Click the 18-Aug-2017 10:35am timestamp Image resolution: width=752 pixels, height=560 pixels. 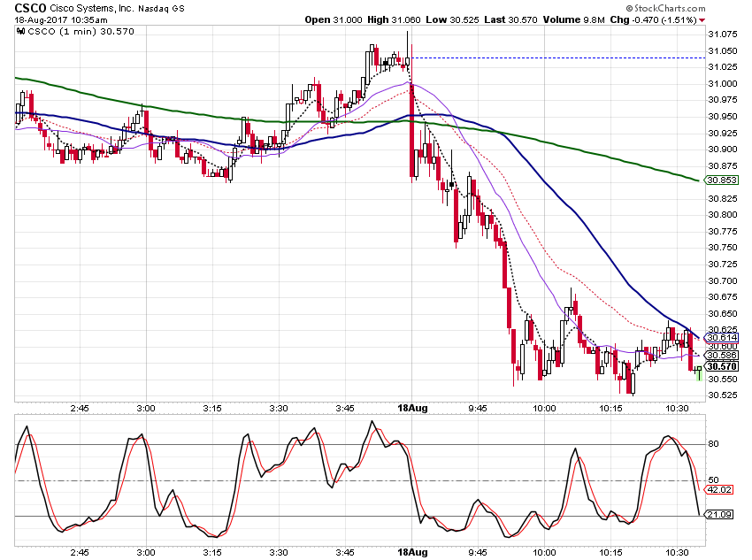click(x=61, y=20)
